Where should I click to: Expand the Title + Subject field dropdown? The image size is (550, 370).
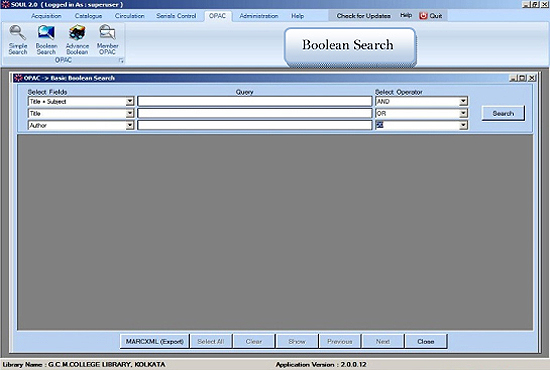pyautogui.click(x=130, y=102)
